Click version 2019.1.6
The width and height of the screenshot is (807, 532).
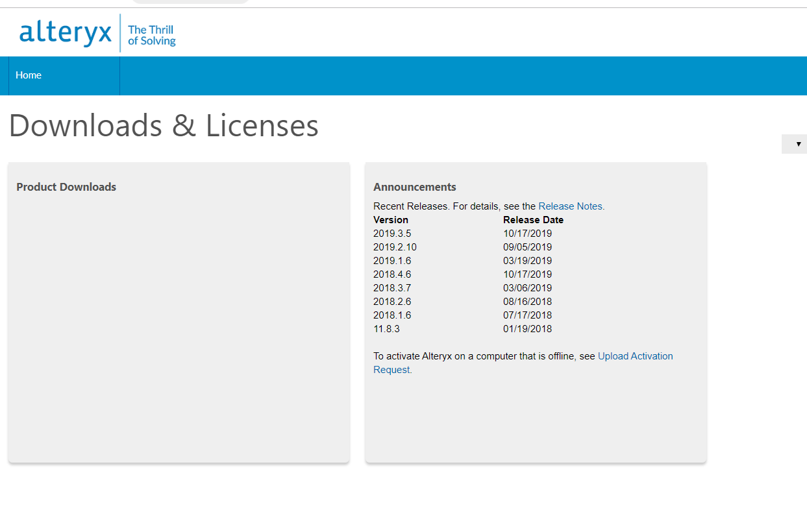click(x=392, y=260)
